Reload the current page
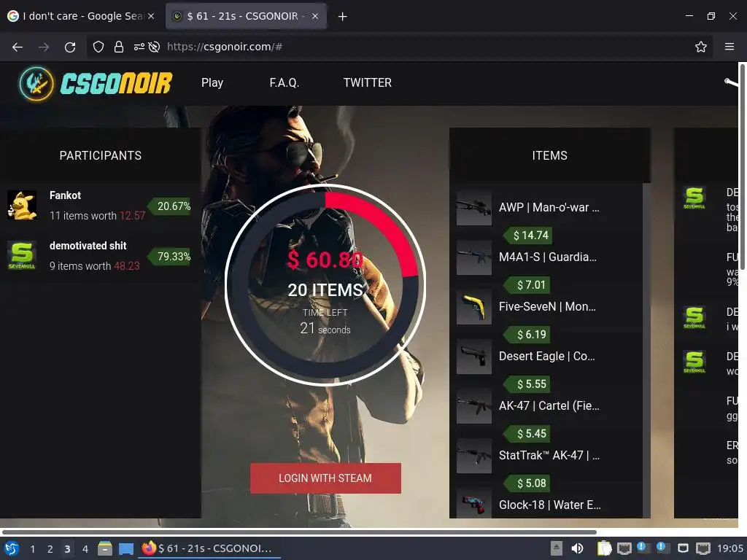The image size is (747, 560). point(70,47)
